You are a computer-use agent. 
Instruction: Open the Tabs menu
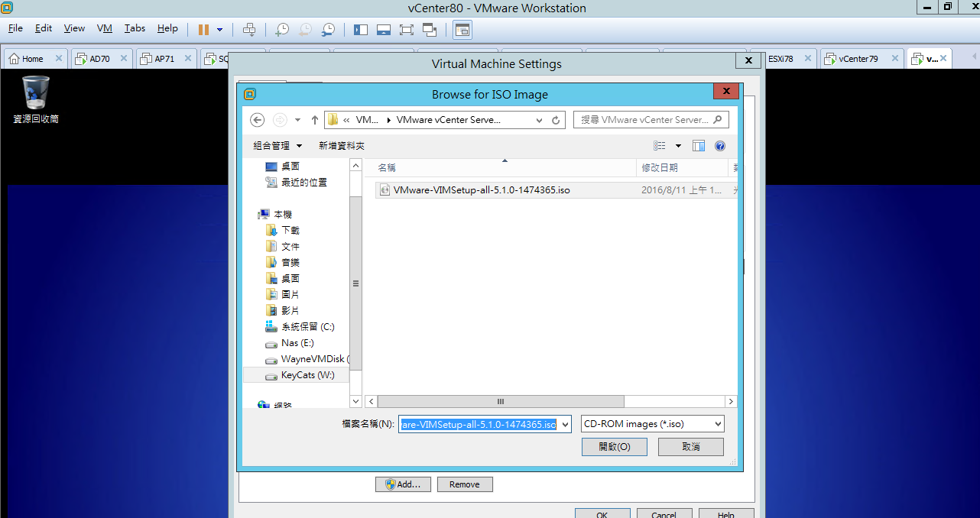tap(135, 28)
